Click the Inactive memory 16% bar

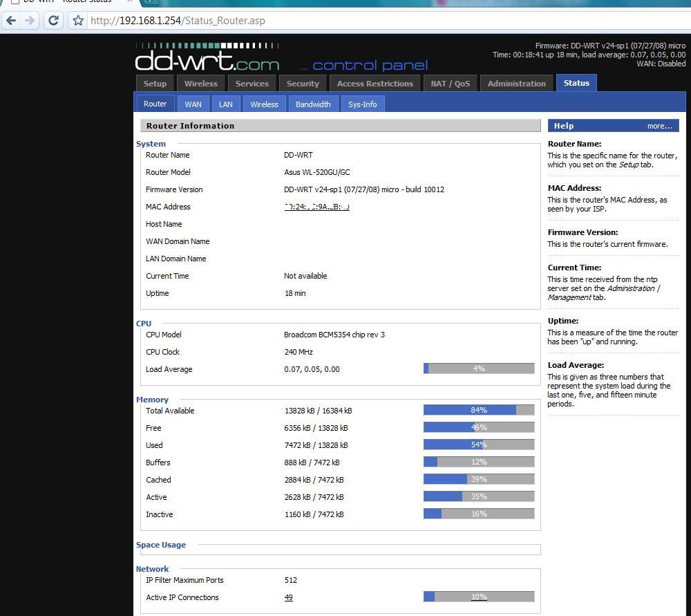click(479, 514)
